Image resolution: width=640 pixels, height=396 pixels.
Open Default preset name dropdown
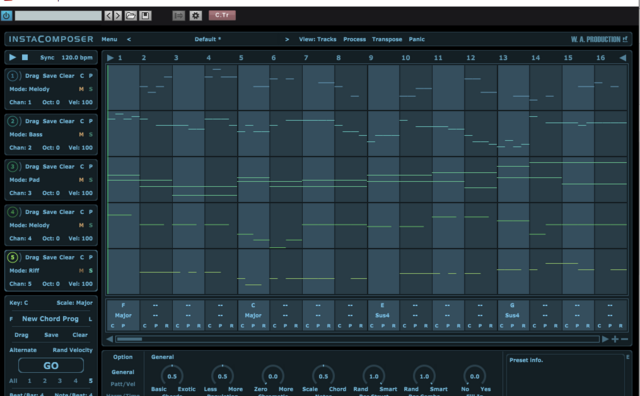(208, 39)
